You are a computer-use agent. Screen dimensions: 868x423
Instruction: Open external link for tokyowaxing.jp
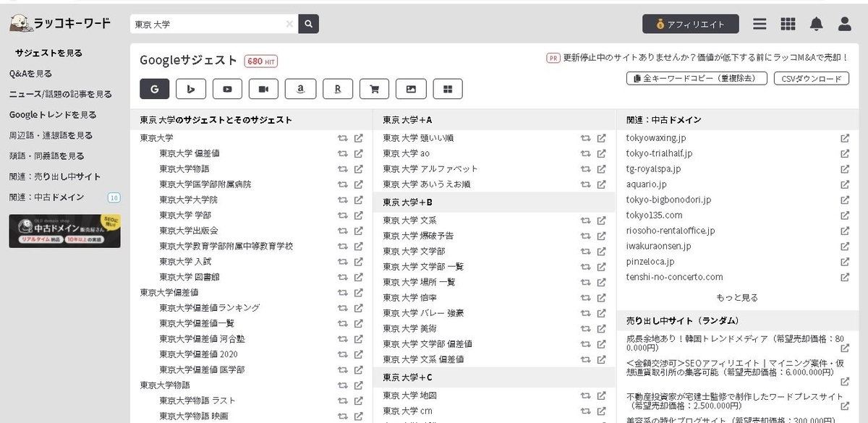845,138
